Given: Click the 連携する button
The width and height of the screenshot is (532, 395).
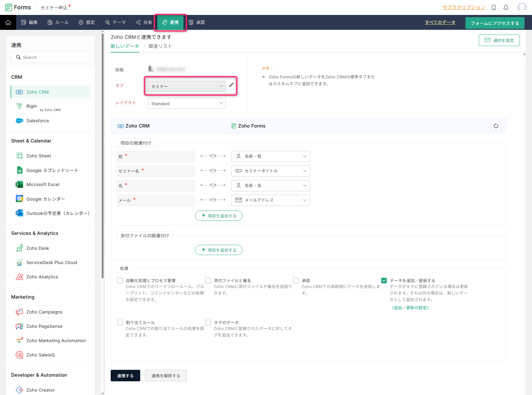Looking at the screenshot, I should [x=125, y=376].
